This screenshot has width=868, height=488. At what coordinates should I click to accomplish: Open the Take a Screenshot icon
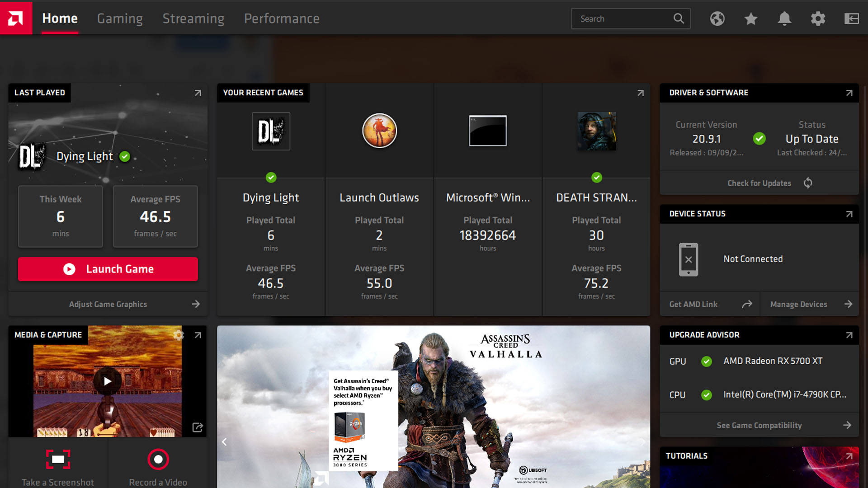(x=57, y=458)
